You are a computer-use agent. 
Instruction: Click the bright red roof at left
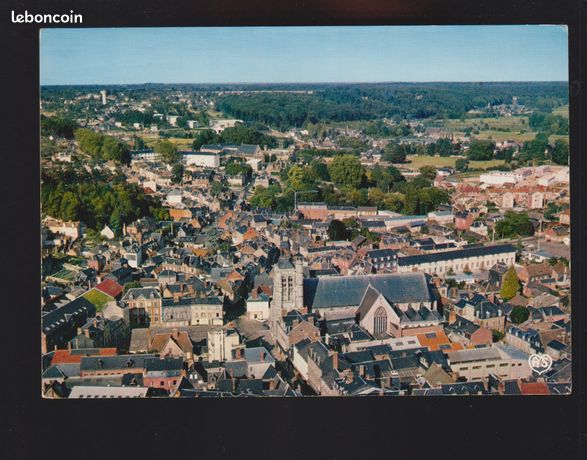109,288
